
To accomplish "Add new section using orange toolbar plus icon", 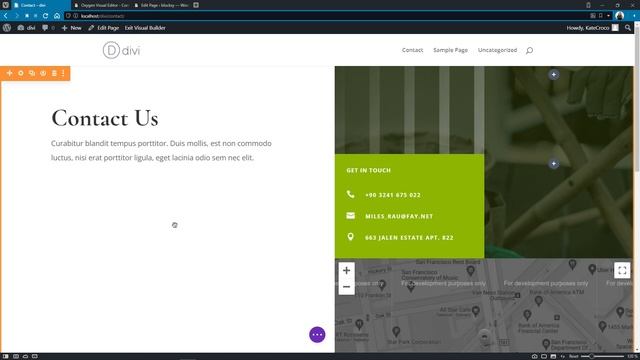I will (x=9, y=73).
